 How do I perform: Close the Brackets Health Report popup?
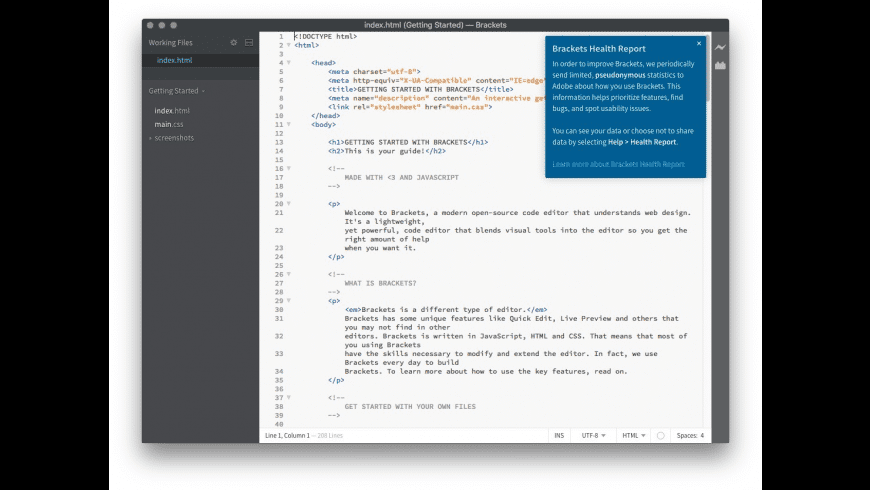pyautogui.click(x=699, y=43)
